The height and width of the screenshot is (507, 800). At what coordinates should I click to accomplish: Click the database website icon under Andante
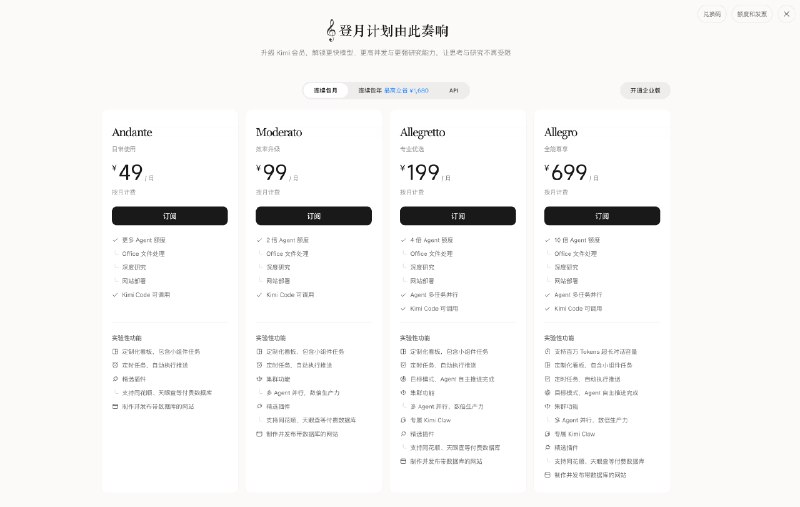pyautogui.click(x=115, y=407)
